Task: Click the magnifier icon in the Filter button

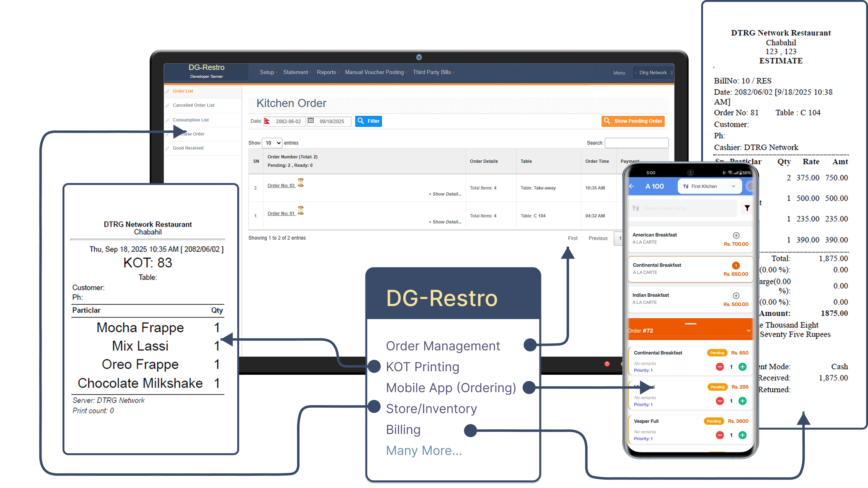Action: (361, 121)
